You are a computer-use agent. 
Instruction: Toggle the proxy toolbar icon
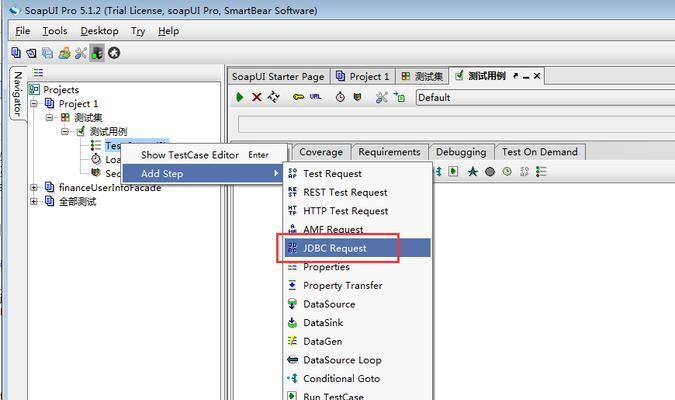coord(97,53)
